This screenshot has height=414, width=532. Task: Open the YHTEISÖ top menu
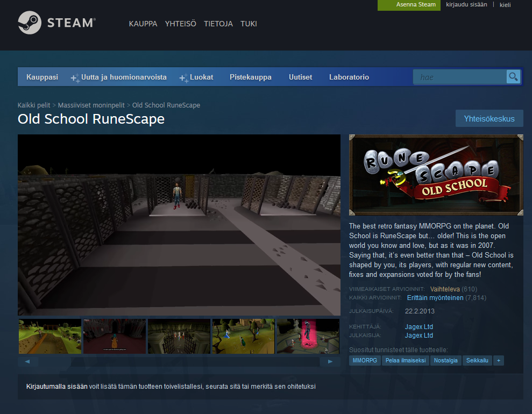coord(181,24)
